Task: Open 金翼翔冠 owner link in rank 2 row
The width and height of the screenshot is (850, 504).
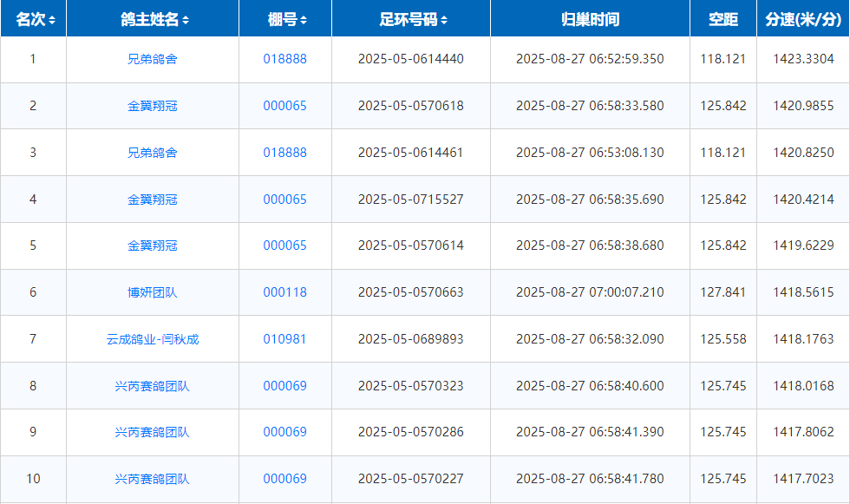Action: click(153, 106)
